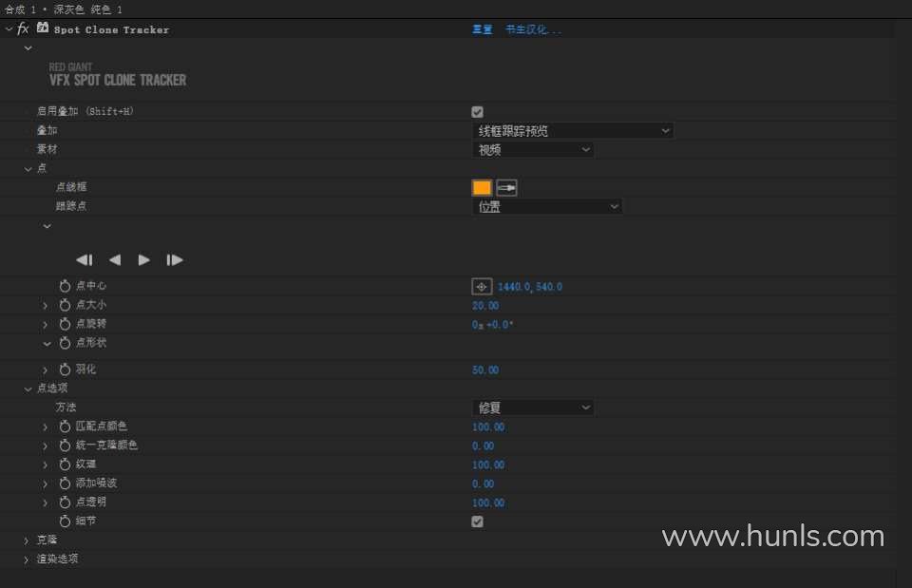Click the 点中心 crosshair position picker
Screen dimensions: 912x588
coord(482,287)
